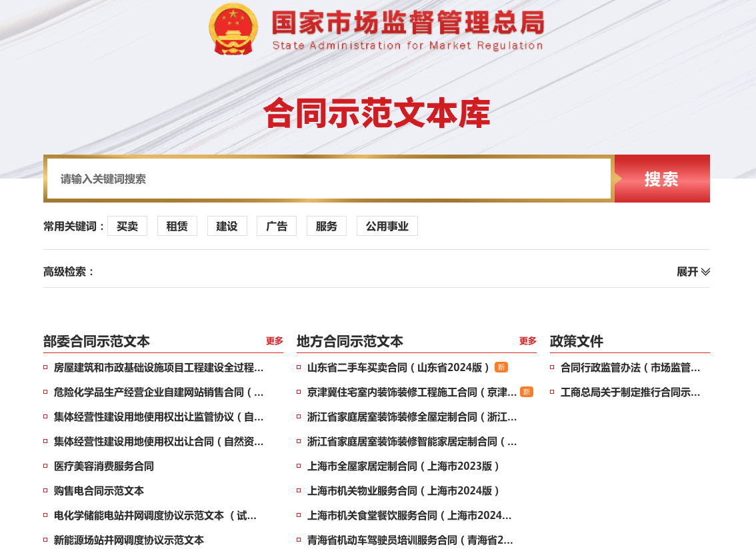Expand advanced search with 展开 chevron
Viewport: 756px width, 557px height.
[x=693, y=272]
